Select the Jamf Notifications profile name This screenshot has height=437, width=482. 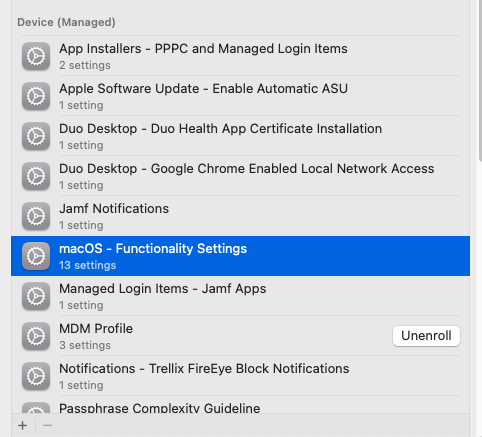[x=114, y=209]
